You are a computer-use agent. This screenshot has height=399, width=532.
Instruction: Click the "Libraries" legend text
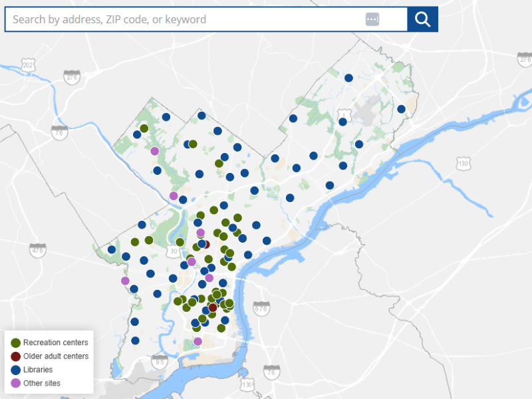pyautogui.click(x=38, y=370)
